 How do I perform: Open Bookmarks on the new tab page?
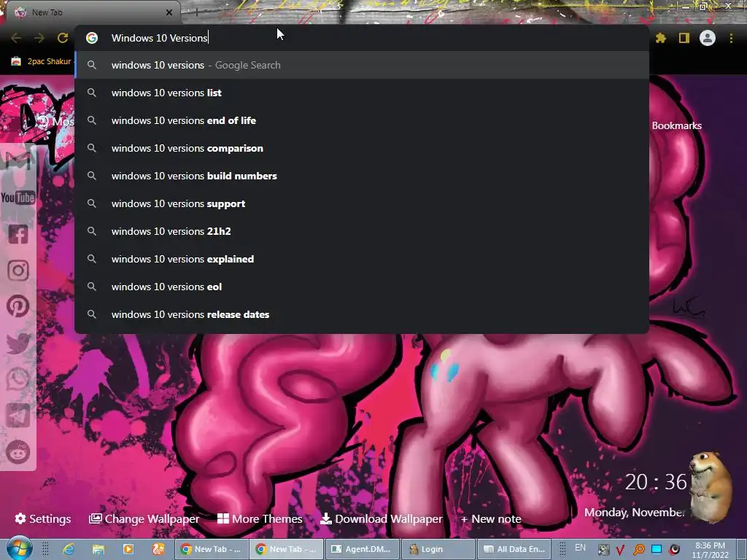point(676,125)
